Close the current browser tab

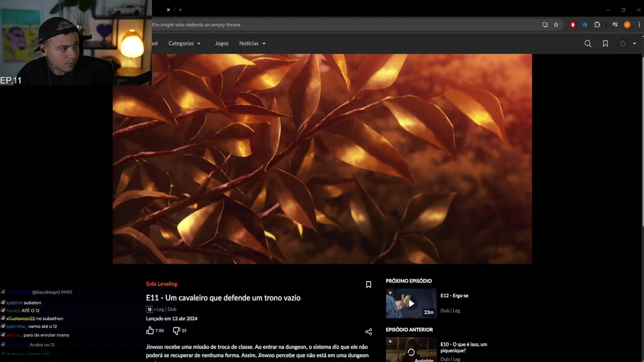click(168, 10)
